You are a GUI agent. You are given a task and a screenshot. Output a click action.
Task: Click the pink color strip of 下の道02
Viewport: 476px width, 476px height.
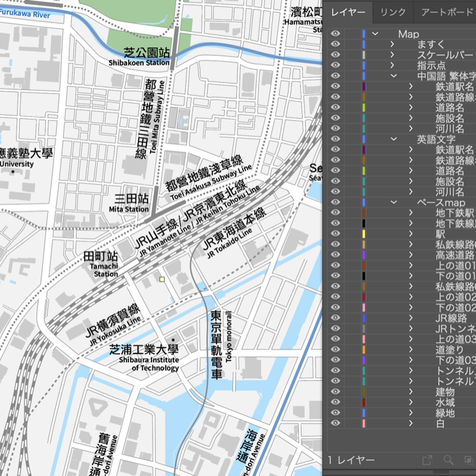(x=364, y=307)
